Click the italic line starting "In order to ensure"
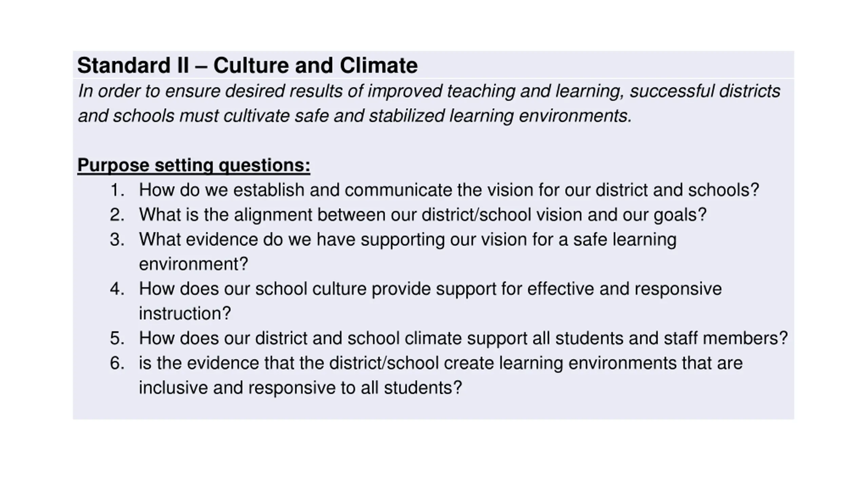The width and height of the screenshot is (868, 488). [429, 91]
